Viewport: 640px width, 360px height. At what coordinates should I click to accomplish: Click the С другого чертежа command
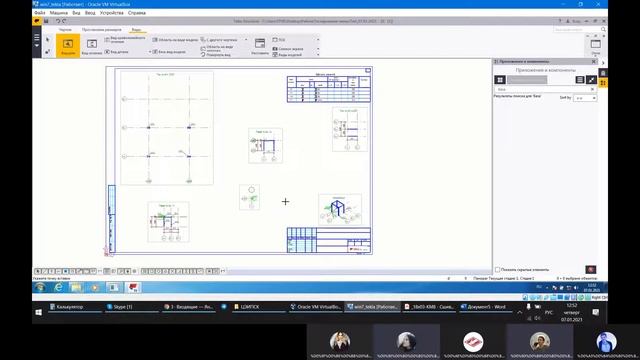point(219,40)
